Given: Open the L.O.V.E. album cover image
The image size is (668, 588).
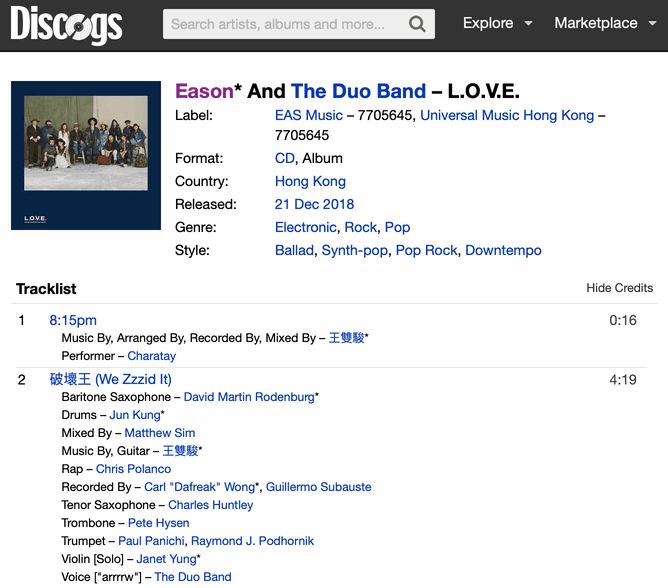Looking at the screenshot, I should (86, 155).
